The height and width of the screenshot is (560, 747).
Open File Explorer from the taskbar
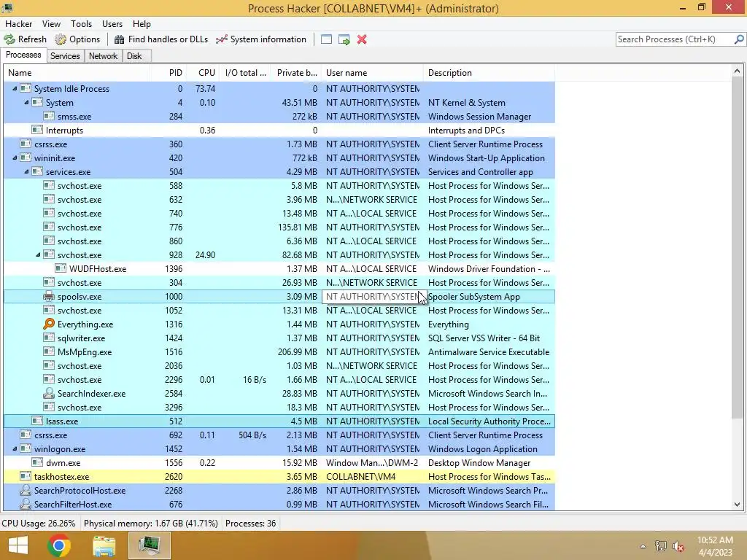point(104,546)
